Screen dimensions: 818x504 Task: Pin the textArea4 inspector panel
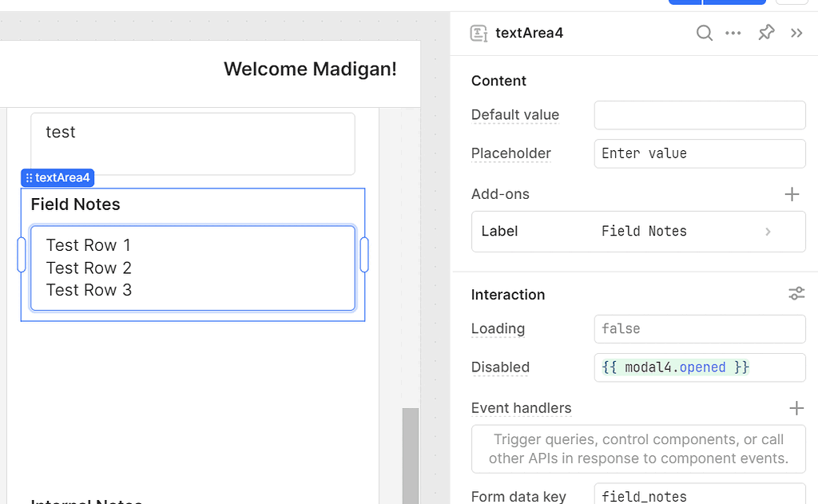(765, 33)
